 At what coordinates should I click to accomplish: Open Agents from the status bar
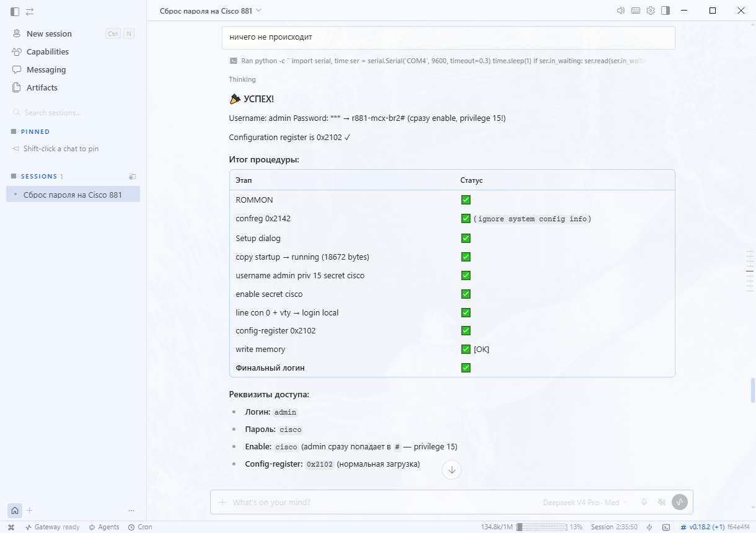coord(104,527)
